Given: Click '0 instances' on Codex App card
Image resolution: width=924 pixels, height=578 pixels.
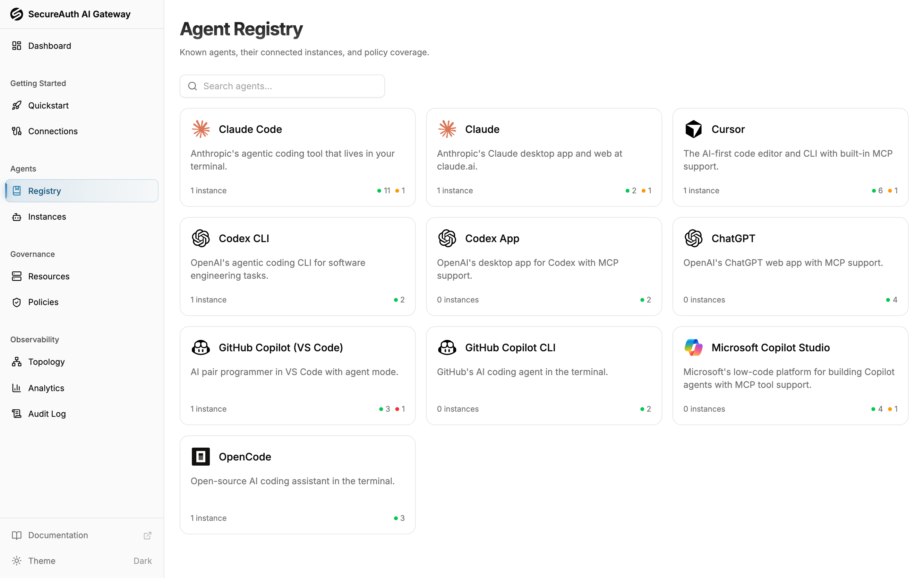Looking at the screenshot, I should point(458,300).
